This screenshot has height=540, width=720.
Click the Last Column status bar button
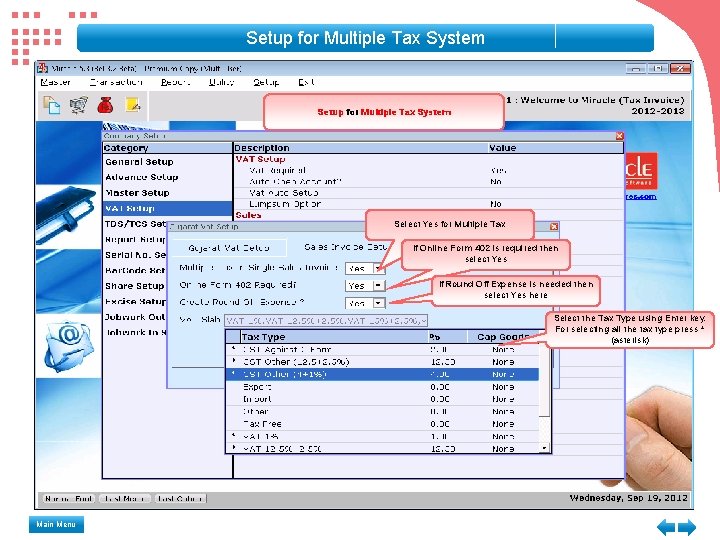(180, 499)
